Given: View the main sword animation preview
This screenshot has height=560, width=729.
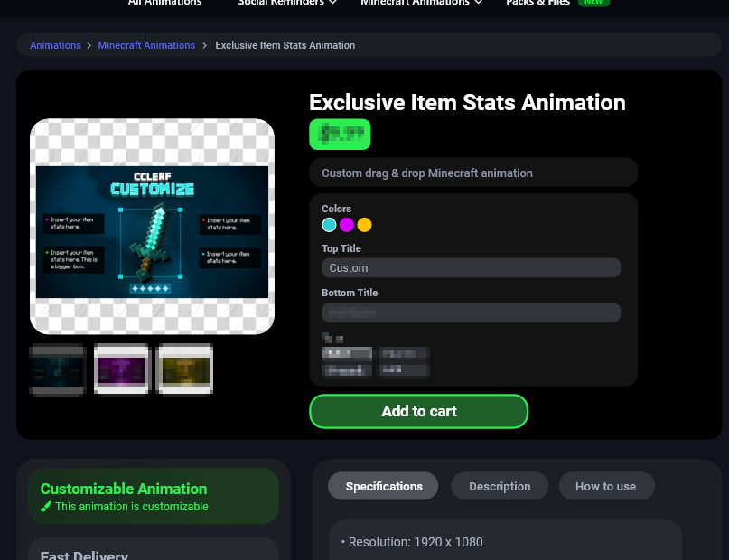Looking at the screenshot, I should [x=152, y=227].
